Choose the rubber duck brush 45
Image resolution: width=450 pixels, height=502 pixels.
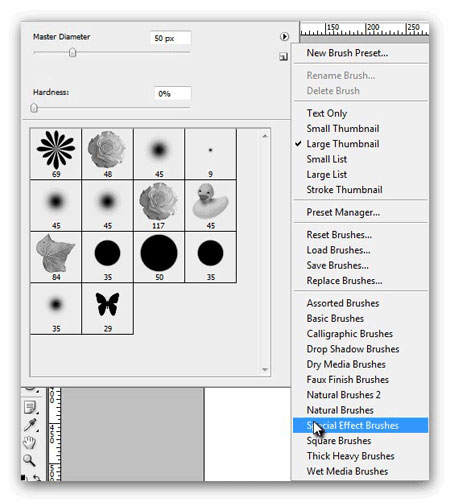point(210,205)
